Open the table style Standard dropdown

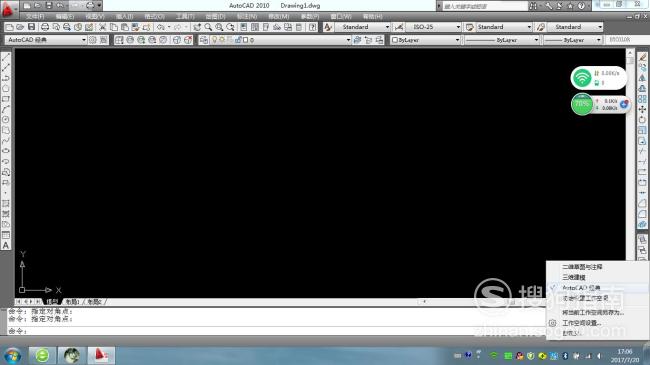pyautogui.click(x=529, y=27)
